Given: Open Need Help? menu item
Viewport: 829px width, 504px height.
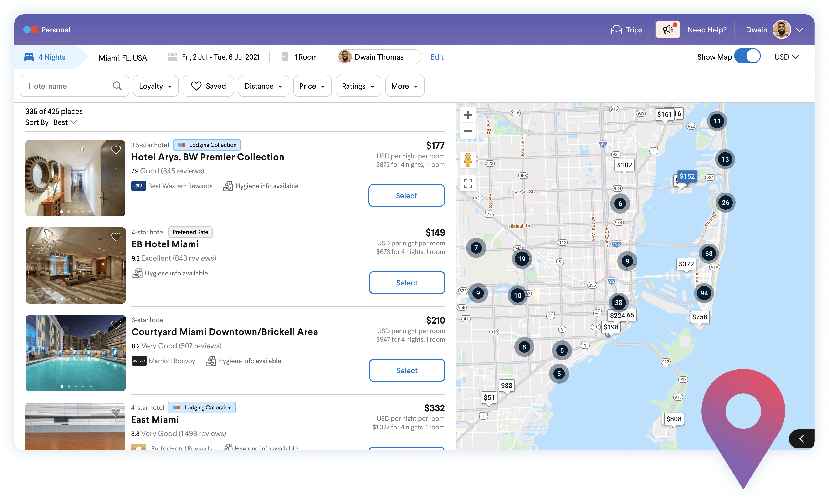Looking at the screenshot, I should pyautogui.click(x=707, y=30).
